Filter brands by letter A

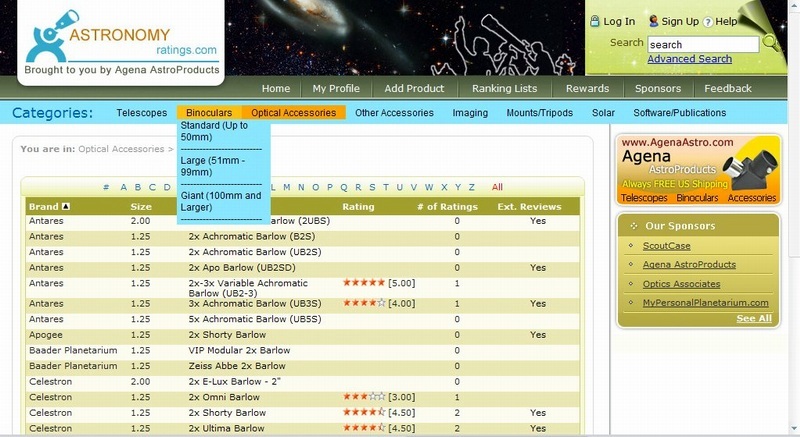coord(123,187)
